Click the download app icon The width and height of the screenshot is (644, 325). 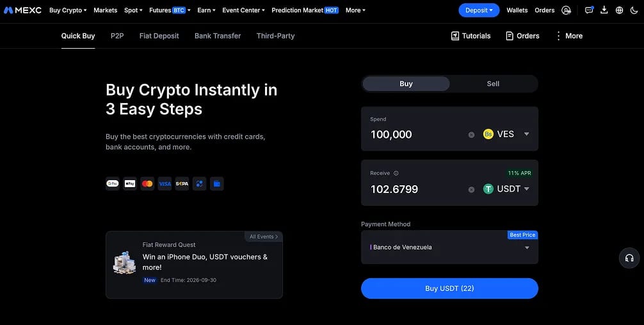604,10
